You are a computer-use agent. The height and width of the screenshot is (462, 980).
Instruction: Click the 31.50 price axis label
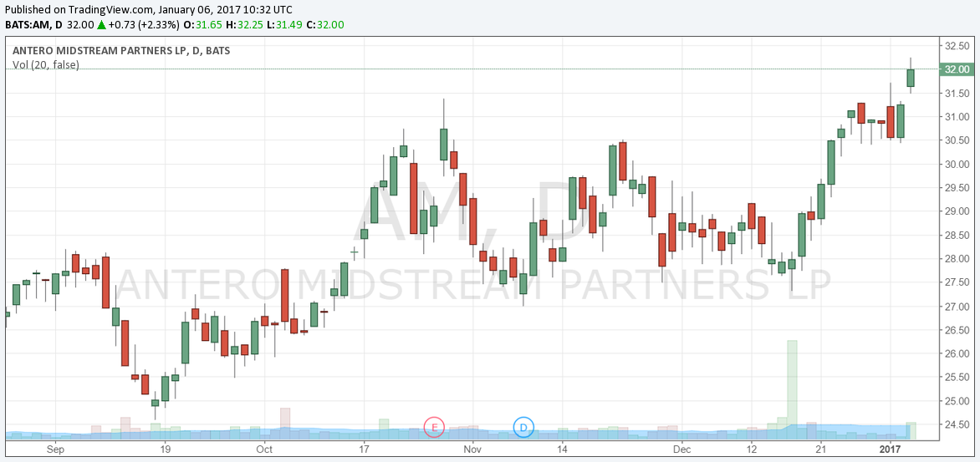point(957,93)
